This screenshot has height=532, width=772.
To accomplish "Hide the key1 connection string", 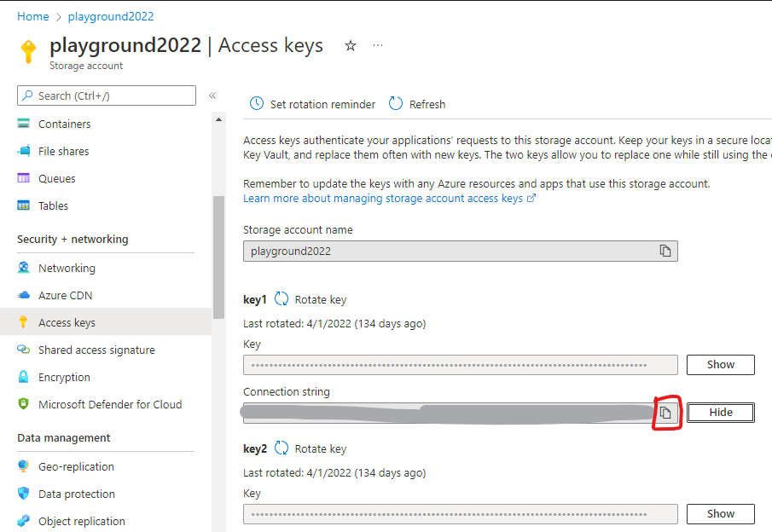I will 720,412.
